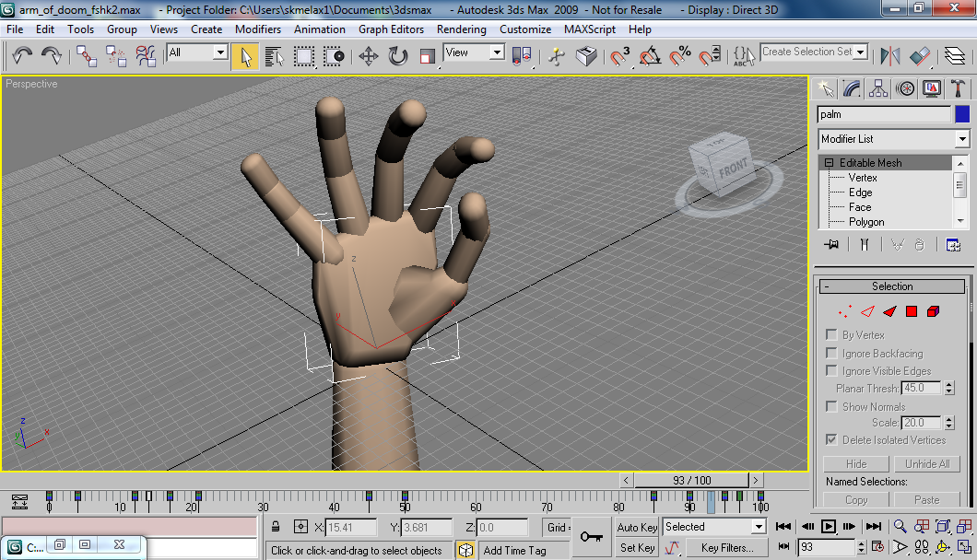Click the Key Filters button

pos(727,548)
